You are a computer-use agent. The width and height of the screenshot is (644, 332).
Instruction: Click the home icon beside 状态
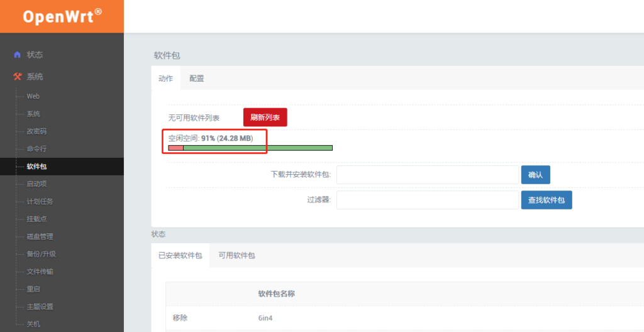(17, 55)
